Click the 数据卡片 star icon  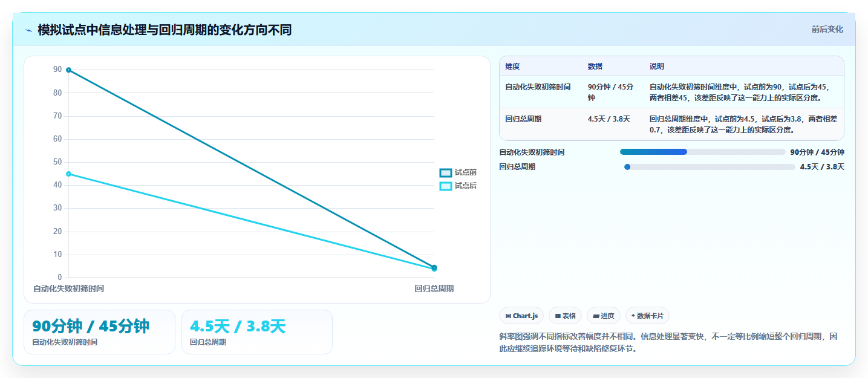pyautogui.click(x=633, y=316)
